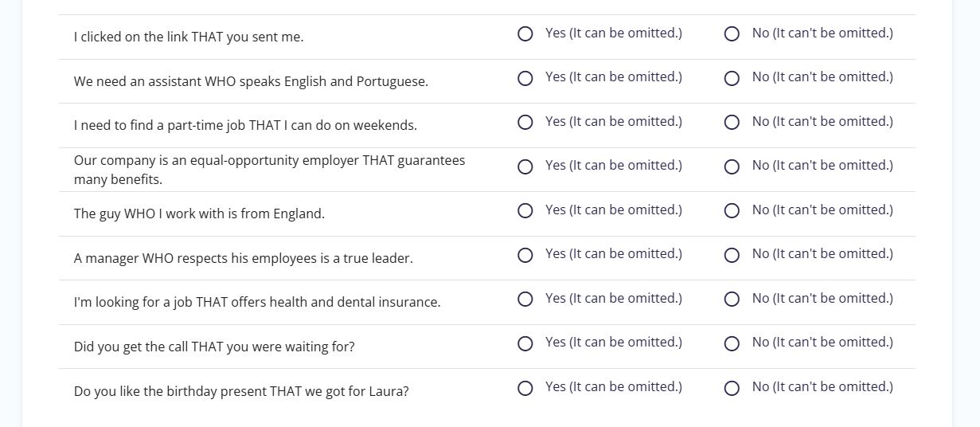Mark No for part-time job THAT sentence
The height and width of the screenshot is (427, 980).
click(x=732, y=123)
